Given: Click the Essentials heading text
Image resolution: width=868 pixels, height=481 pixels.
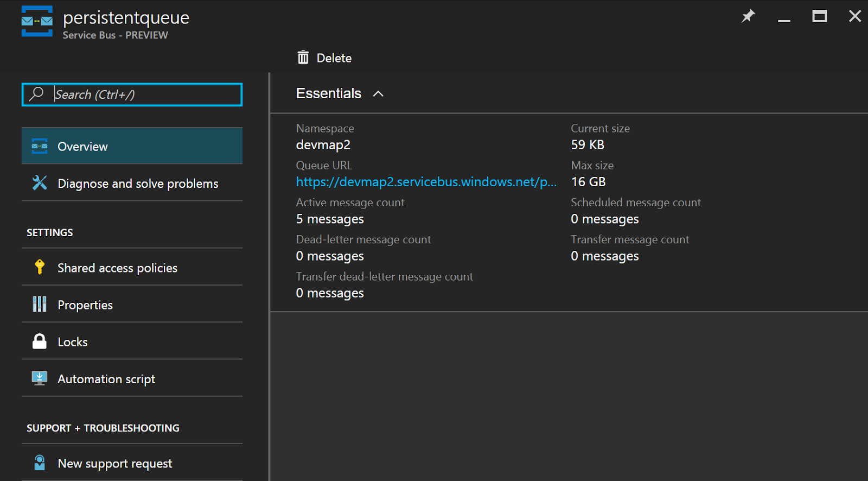Looking at the screenshot, I should click(x=328, y=93).
